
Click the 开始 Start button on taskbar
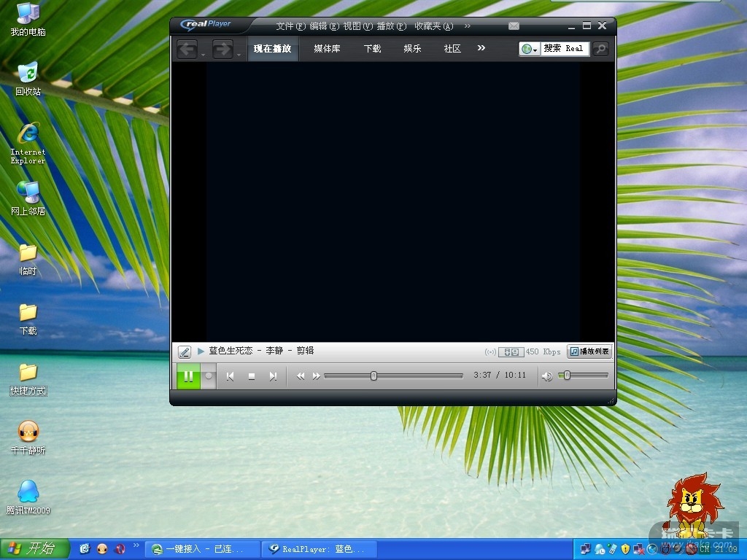pyautogui.click(x=34, y=548)
